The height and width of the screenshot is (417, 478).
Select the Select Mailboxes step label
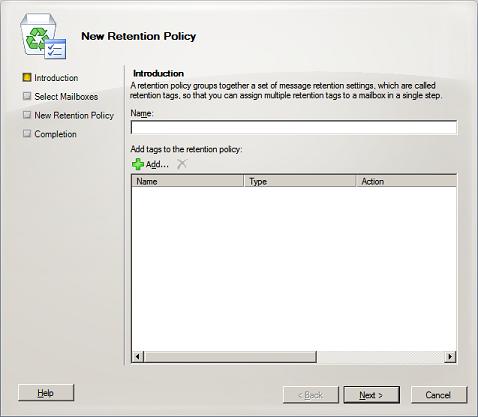(x=66, y=97)
